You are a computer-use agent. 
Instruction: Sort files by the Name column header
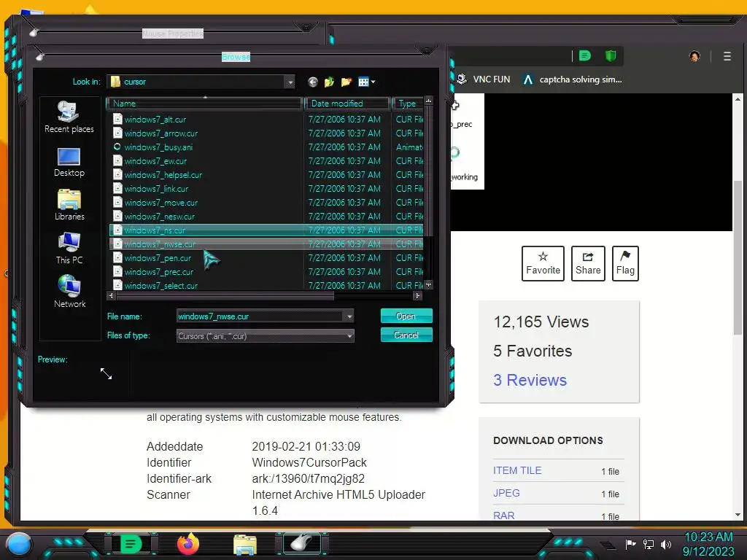206,104
